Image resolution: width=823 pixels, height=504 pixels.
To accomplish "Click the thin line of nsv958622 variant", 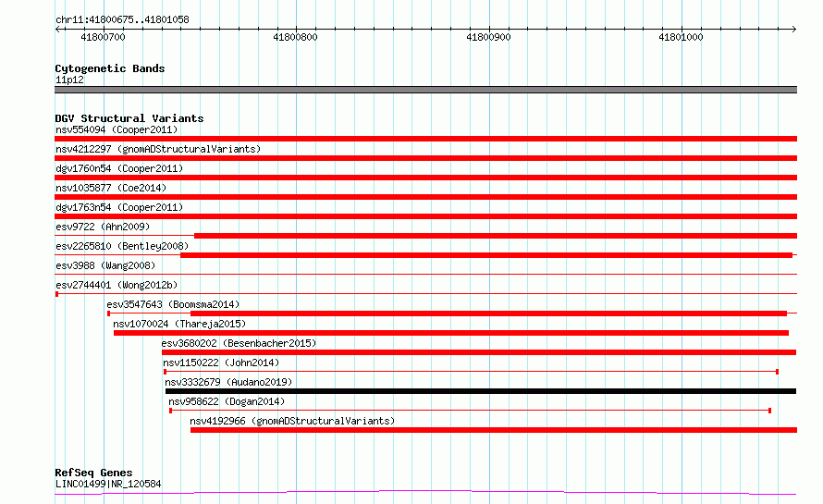I will coord(470,411).
